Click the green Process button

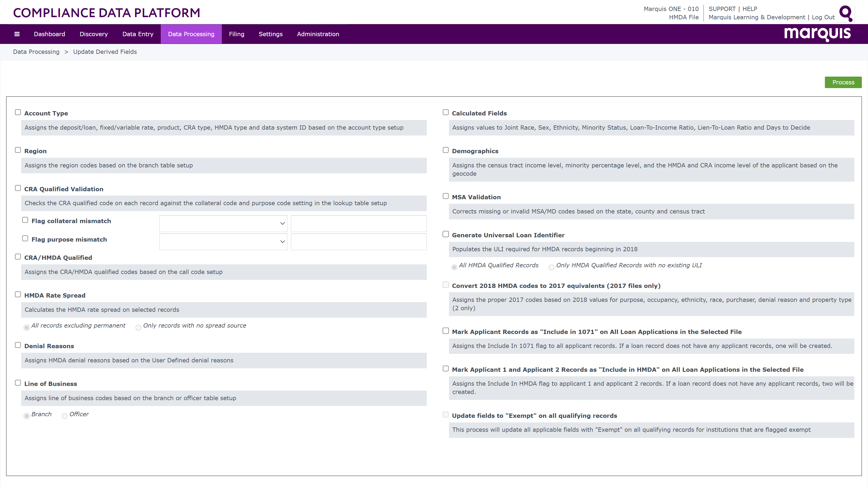pos(843,82)
